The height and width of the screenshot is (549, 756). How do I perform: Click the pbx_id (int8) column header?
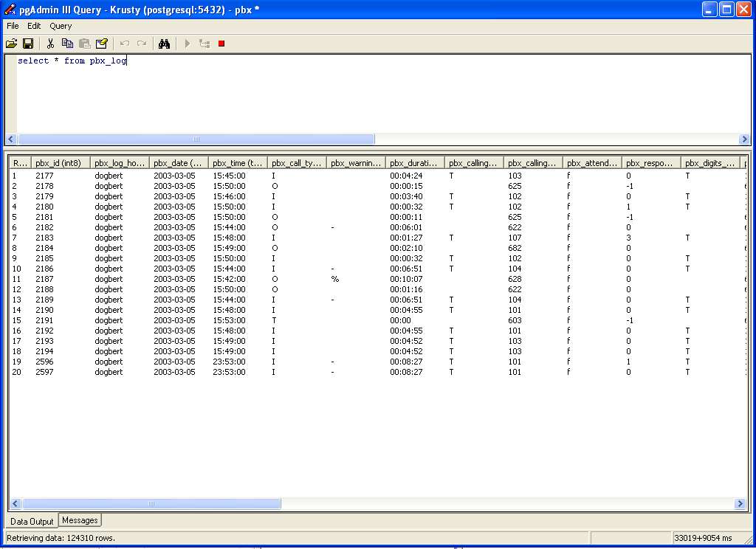tap(61, 163)
